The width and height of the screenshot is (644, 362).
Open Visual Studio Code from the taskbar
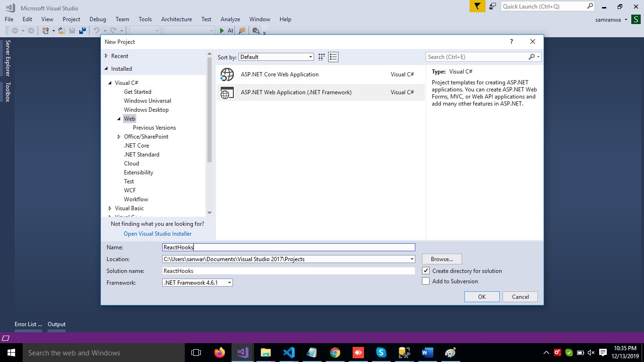pyautogui.click(x=289, y=353)
